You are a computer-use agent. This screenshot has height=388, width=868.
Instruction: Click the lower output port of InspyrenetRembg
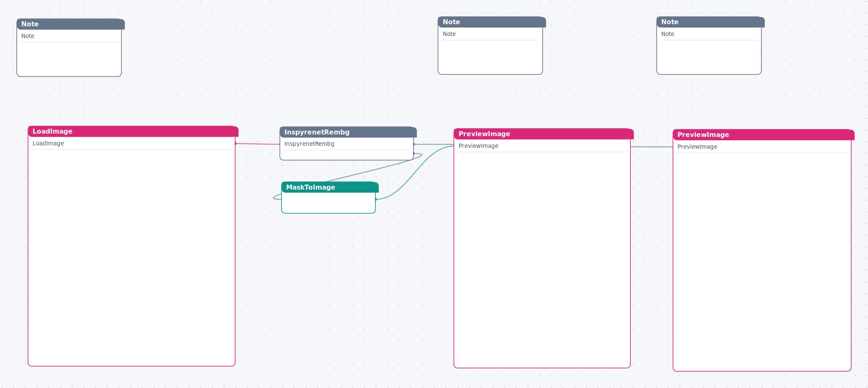click(414, 154)
